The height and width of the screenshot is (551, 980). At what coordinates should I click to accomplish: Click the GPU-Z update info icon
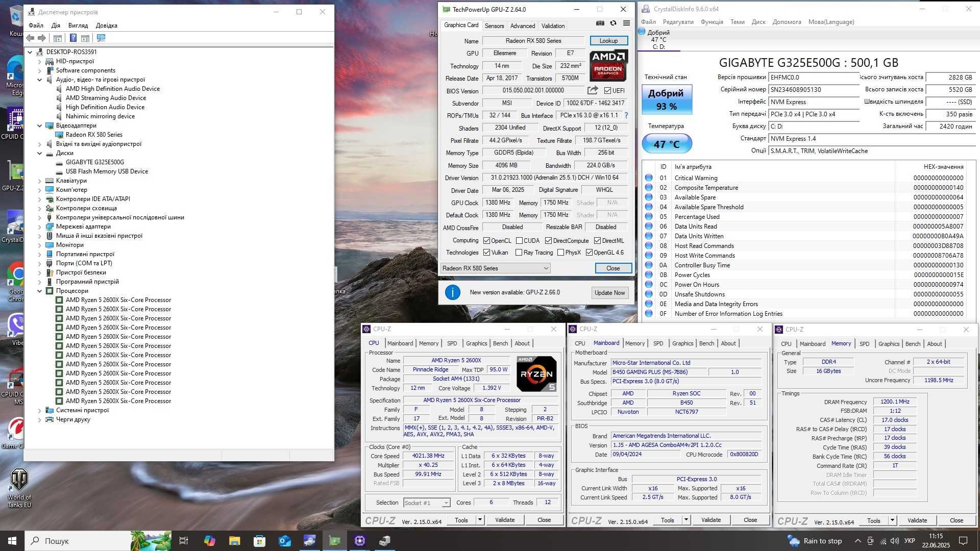[x=452, y=292]
